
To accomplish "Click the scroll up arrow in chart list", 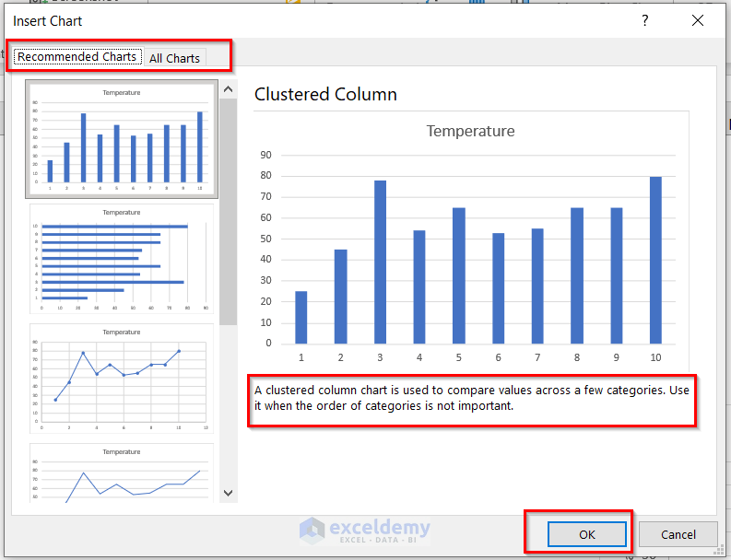I will click(x=229, y=89).
